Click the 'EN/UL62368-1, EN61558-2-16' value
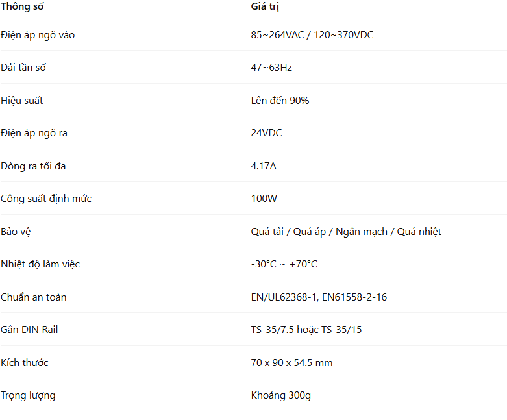 [x=319, y=297]
